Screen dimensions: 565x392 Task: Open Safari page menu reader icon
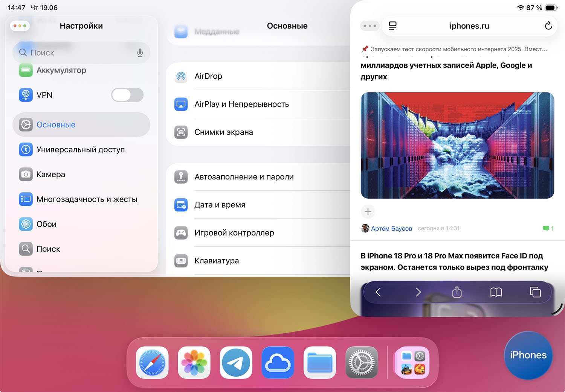coord(392,26)
